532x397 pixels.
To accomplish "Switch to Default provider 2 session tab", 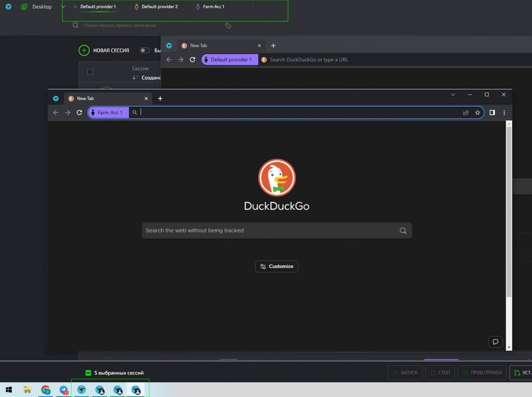I will 159,7.
